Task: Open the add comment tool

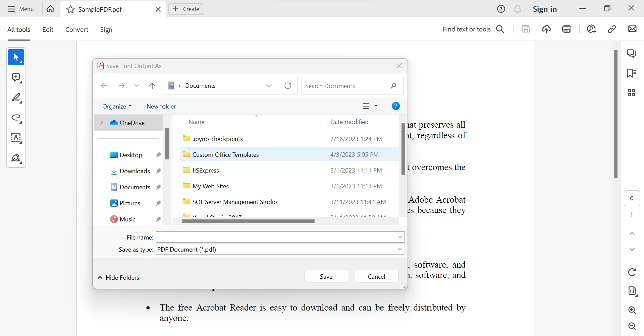Action: (x=16, y=78)
